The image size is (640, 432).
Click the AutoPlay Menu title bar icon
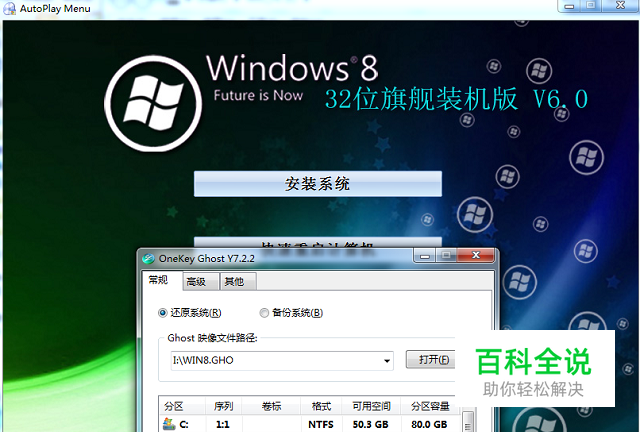point(9,9)
